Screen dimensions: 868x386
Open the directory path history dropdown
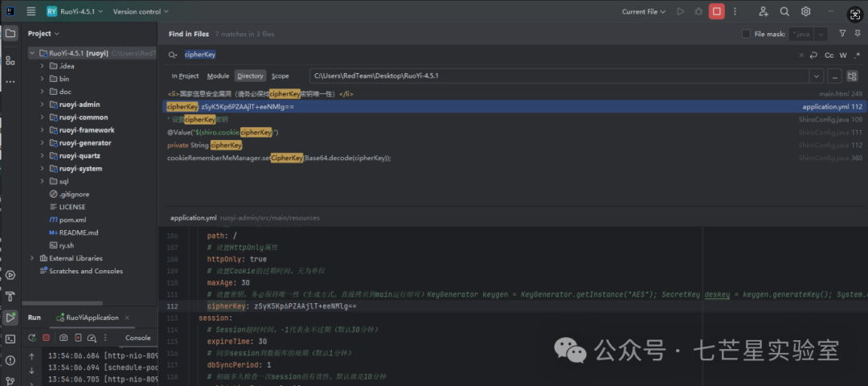816,76
